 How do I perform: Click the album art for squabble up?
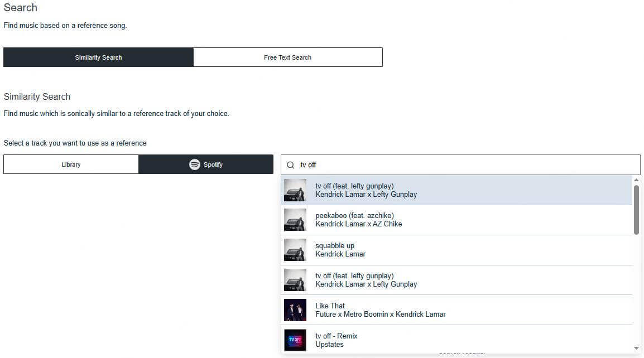pyautogui.click(x=295, y=249)
